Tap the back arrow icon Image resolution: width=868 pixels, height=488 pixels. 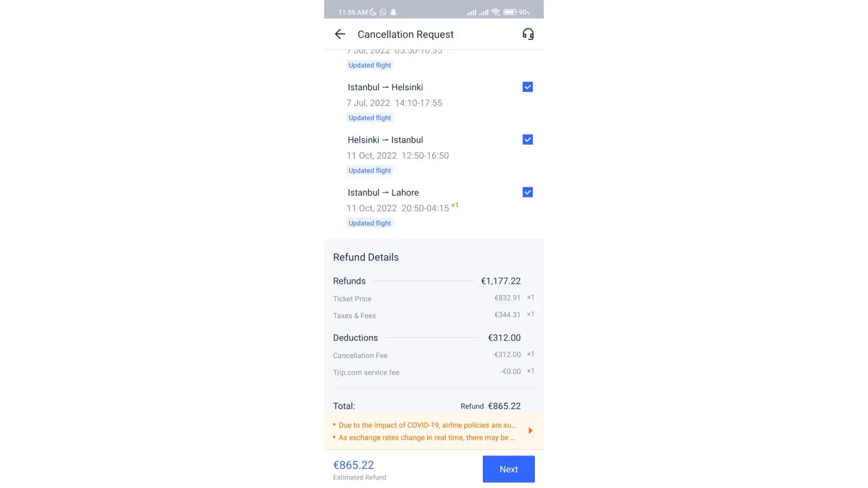[340, 34]
